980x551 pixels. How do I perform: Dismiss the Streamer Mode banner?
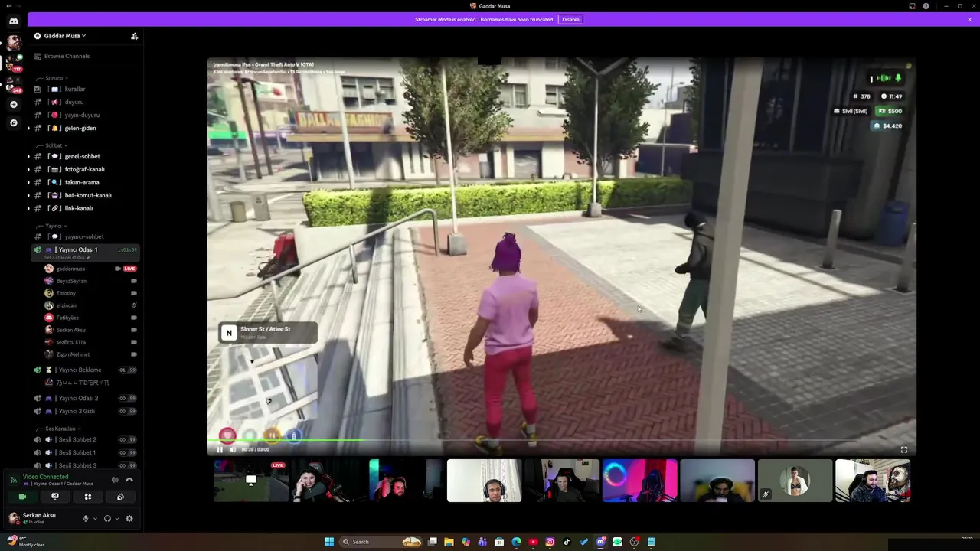[x=969, y=19]
